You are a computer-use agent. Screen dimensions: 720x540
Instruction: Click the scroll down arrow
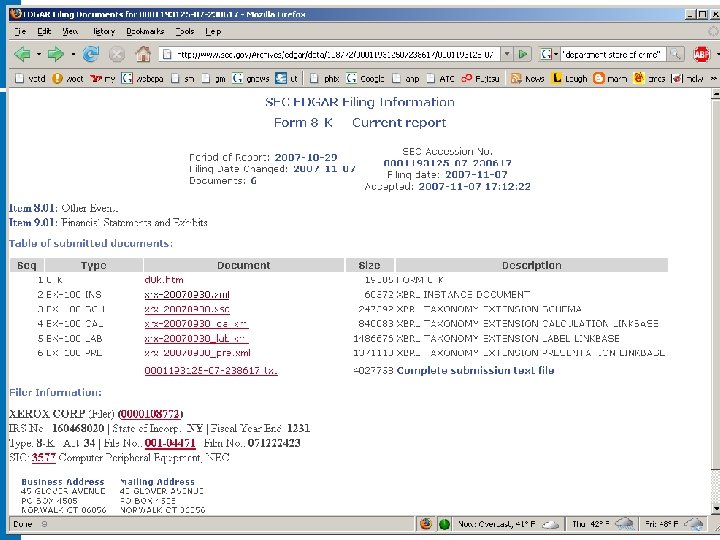pyautogui.click(x=715, y=509)
